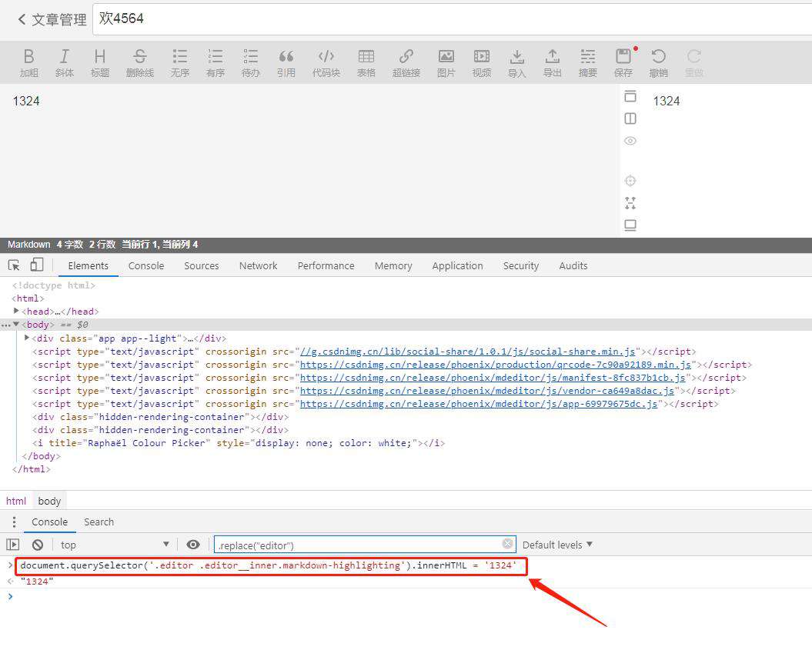Open the 摘要 summary tool
Screen dimensions: 812x650
[588, 62]
